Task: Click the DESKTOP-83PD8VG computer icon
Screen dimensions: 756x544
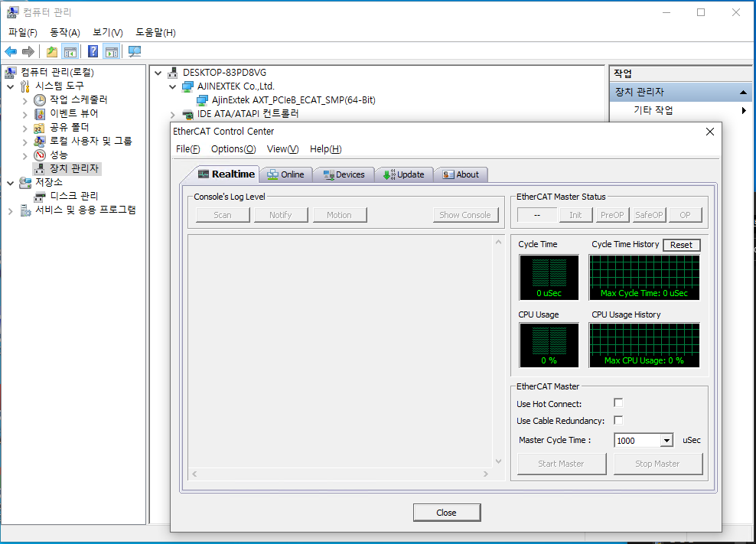Action: click(x=173, y=73)
